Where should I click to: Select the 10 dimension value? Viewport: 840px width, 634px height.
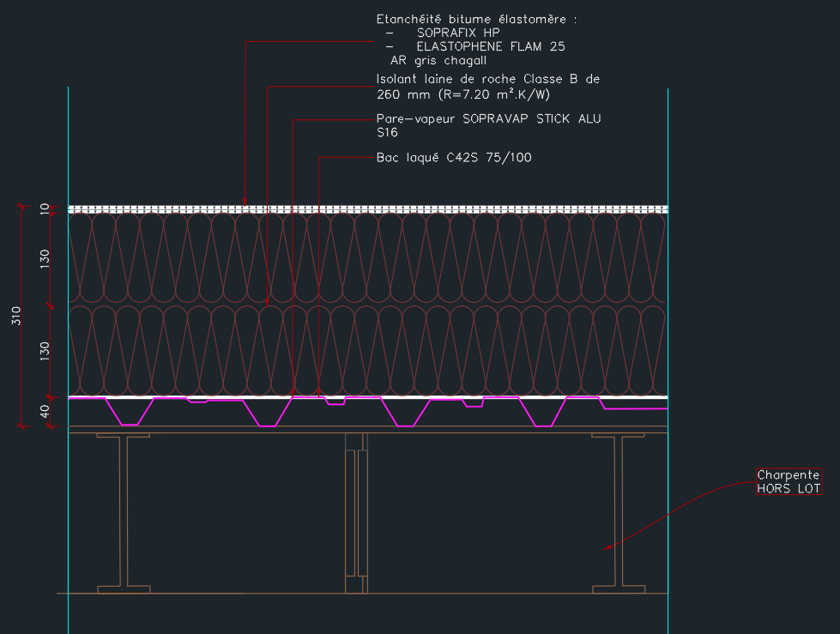45,208
